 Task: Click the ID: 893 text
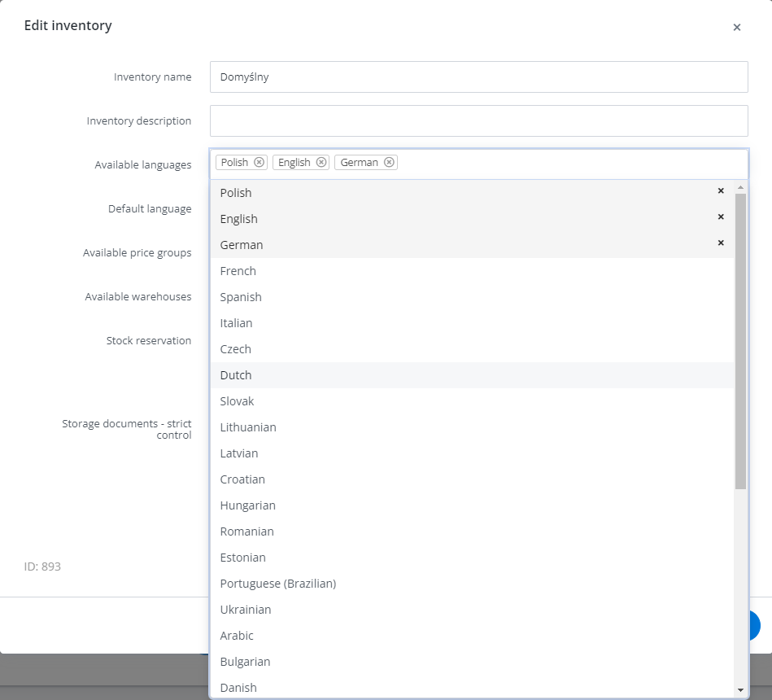pyautogui.click(x=42, y=567)
